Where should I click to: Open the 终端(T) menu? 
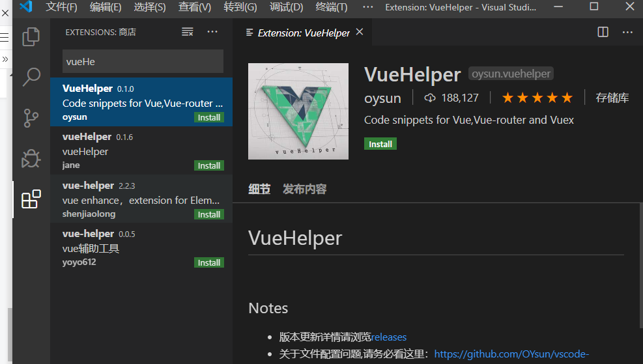click(x=332, y=7)
